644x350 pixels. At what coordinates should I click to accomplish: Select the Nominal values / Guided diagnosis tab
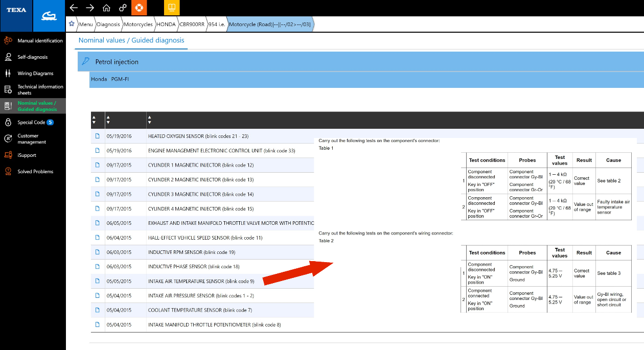131,40
